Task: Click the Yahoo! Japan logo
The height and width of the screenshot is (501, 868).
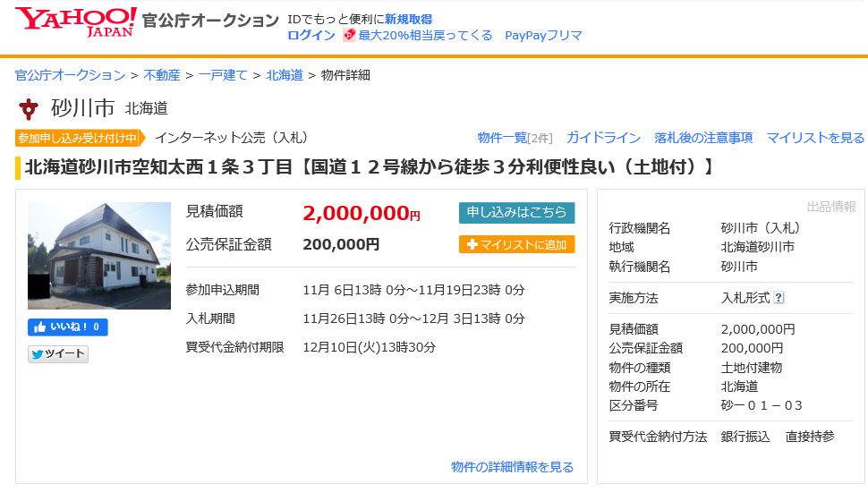Action: click(x=76, y=21)
